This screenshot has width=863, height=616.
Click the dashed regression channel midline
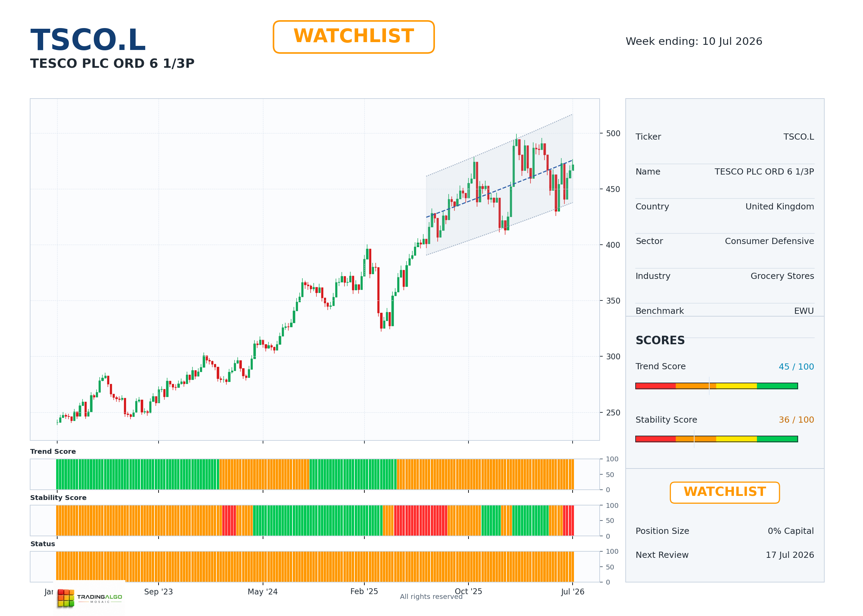click(499, 189)
